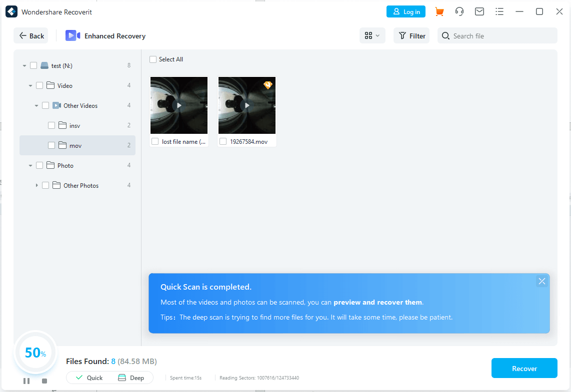Viewport: 571px width, 392px height.
Task: Expand the Other Photos tree node
Action: pyautogui.click(x=37, y=185)
